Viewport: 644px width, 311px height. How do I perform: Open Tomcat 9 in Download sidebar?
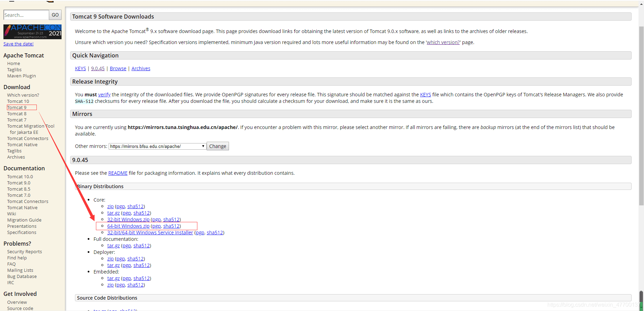[17, 107]
